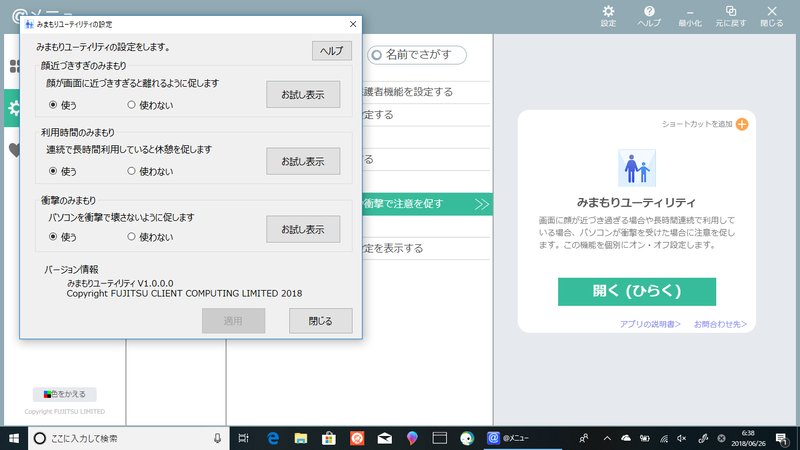Click taskbar clock 2018/06/26
Image resolution: width=800 pixels, height=450 pixels.
pyautogui.click(x=748, y=438)
